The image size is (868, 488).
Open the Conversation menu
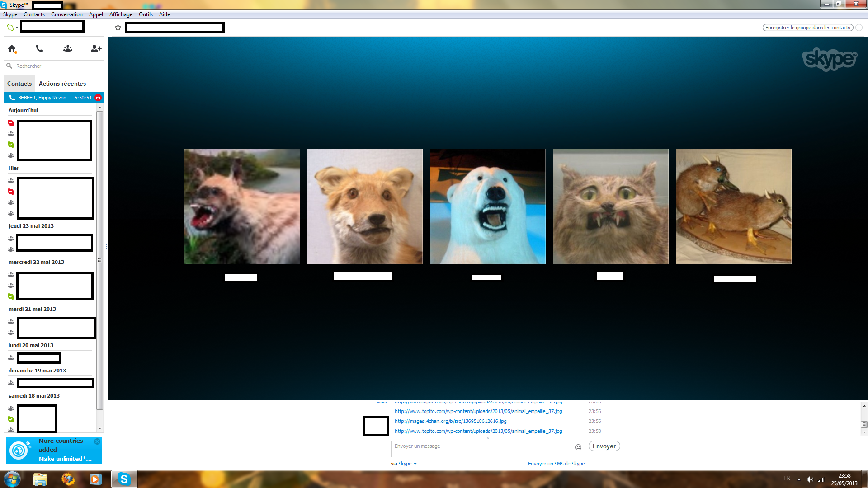(66, 14)
